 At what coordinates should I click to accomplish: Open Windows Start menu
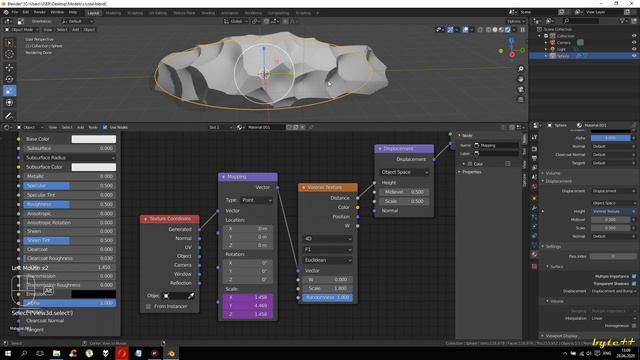click(x=8, y=353)
